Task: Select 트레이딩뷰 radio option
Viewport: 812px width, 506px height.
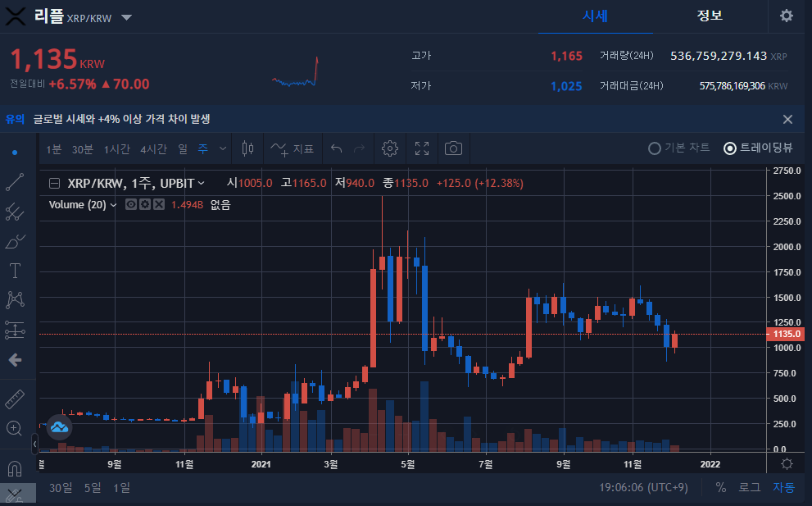Action: (758, 148)
